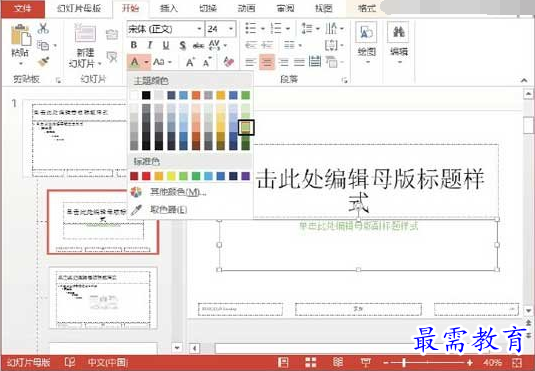Click Fit slide to window icon

517,362
